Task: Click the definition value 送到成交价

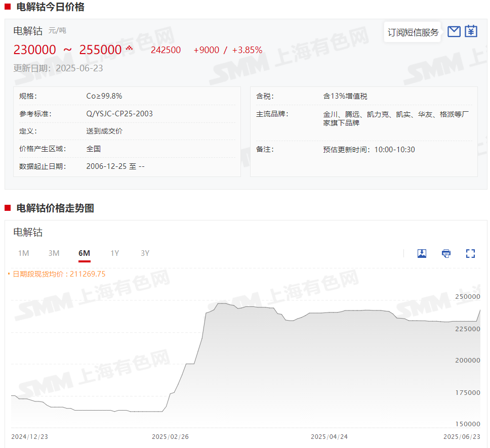Action: tap(104, 131)
